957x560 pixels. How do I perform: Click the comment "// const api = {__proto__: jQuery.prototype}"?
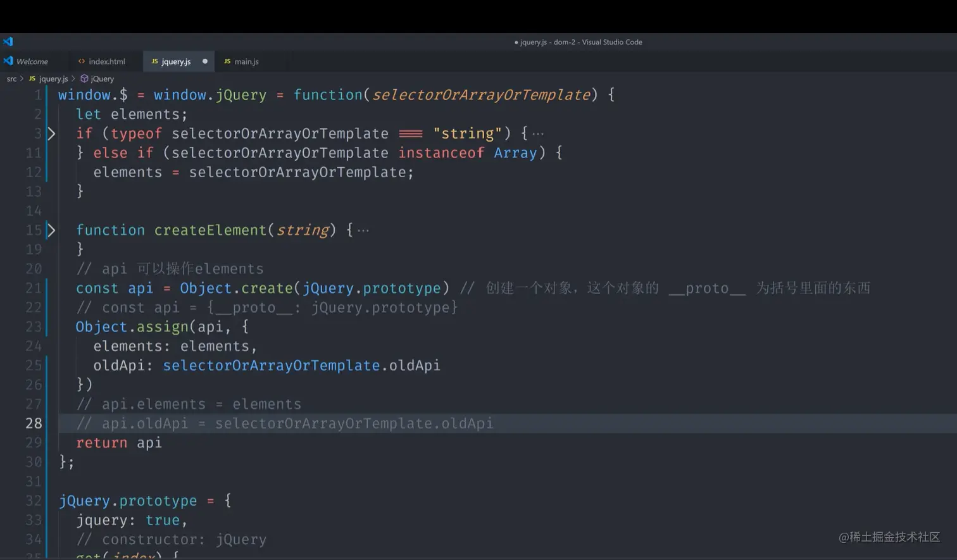coord(266,308)
